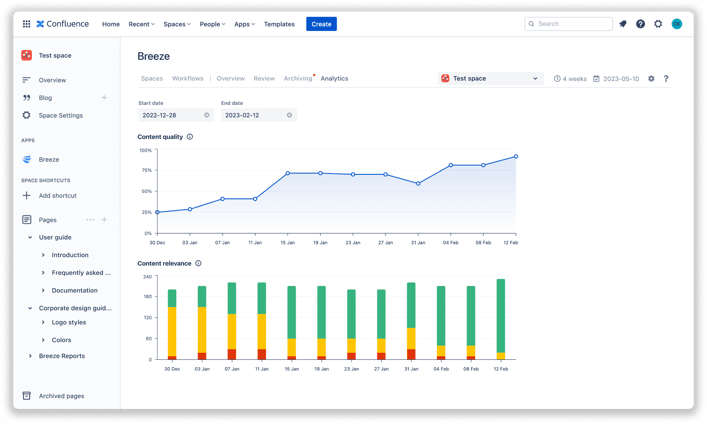Screen dimensions: 707x424
Task: Click into the Search field
Action: [569, 24]
